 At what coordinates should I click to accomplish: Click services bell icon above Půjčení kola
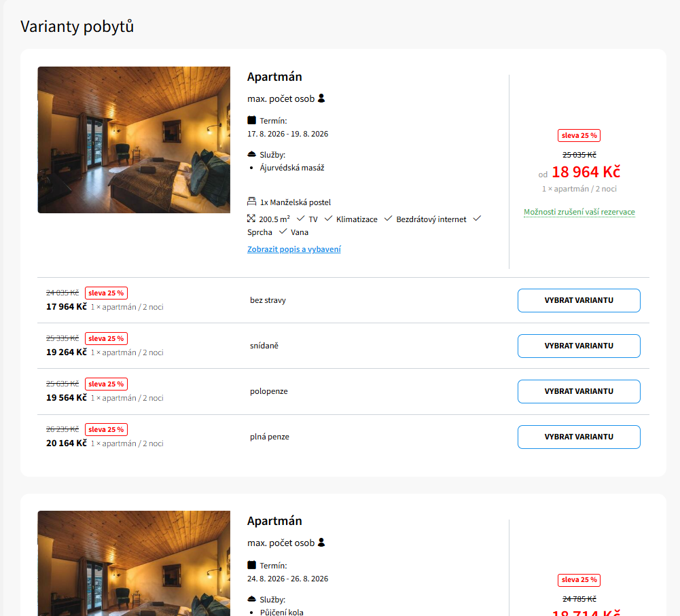coord(251,598)
